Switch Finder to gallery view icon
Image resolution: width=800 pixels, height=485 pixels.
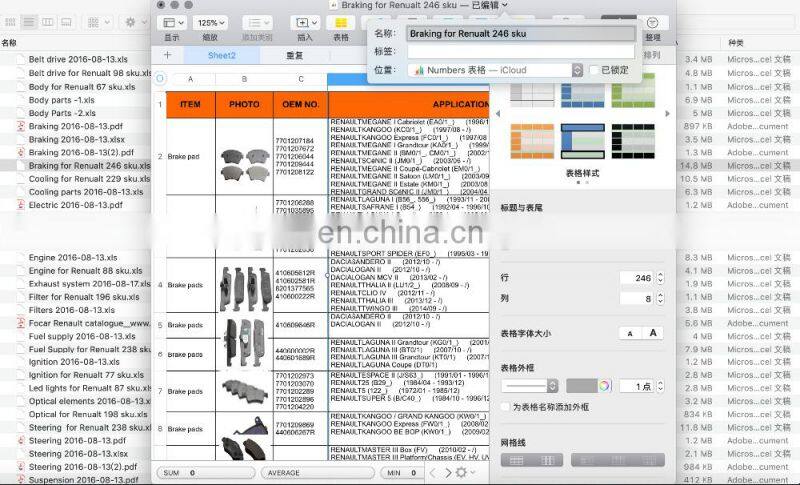click(x=66, y=21)
